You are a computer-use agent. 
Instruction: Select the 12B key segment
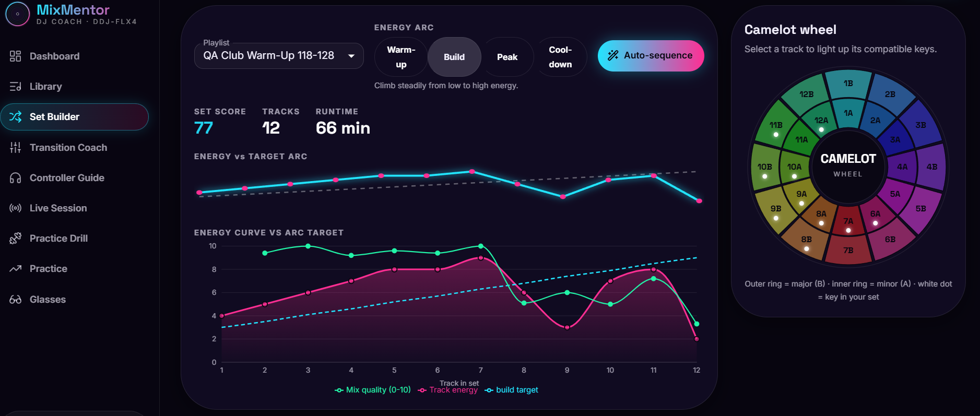pos(807,94)
